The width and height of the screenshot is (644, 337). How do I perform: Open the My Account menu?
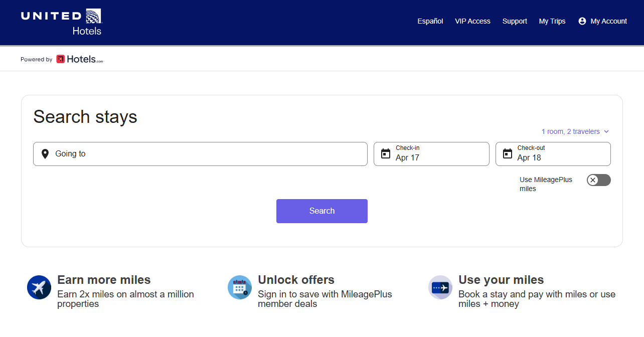[x=603, y=21]
